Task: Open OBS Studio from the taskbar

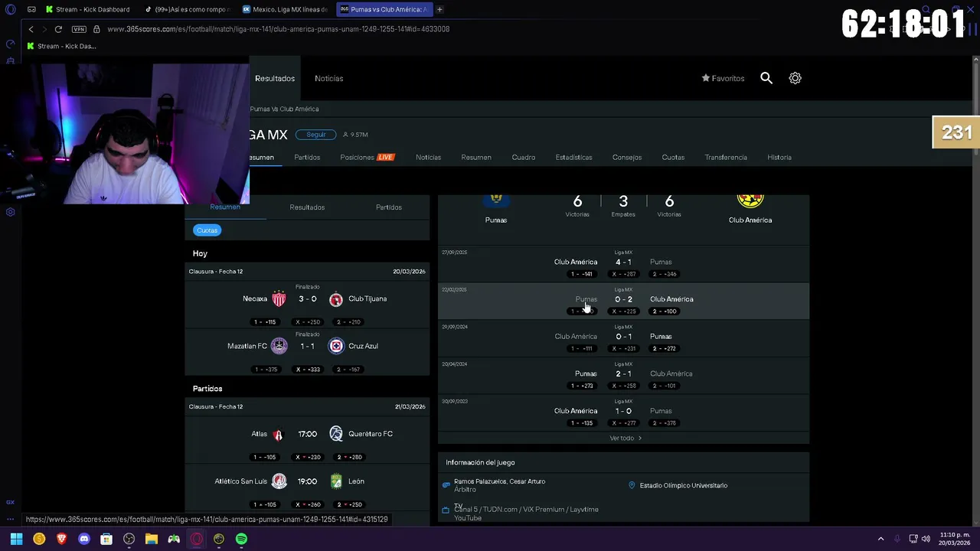Action: [x=129, y=539]
